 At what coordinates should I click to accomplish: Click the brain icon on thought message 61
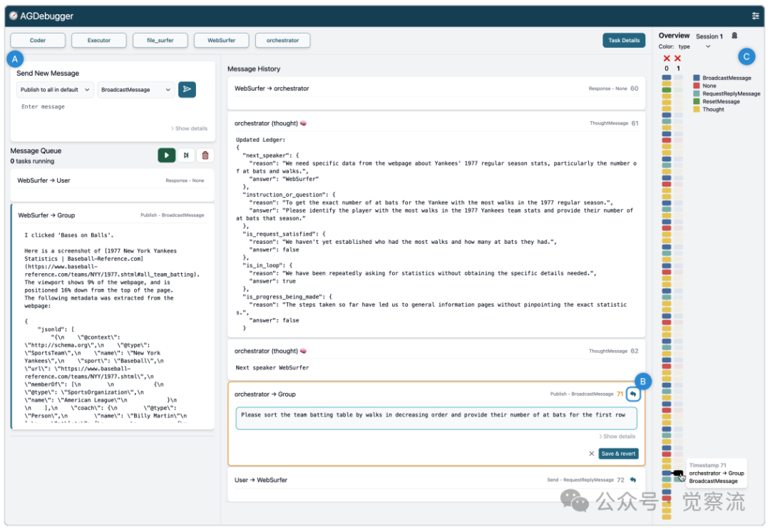click(x=303, y=123)
